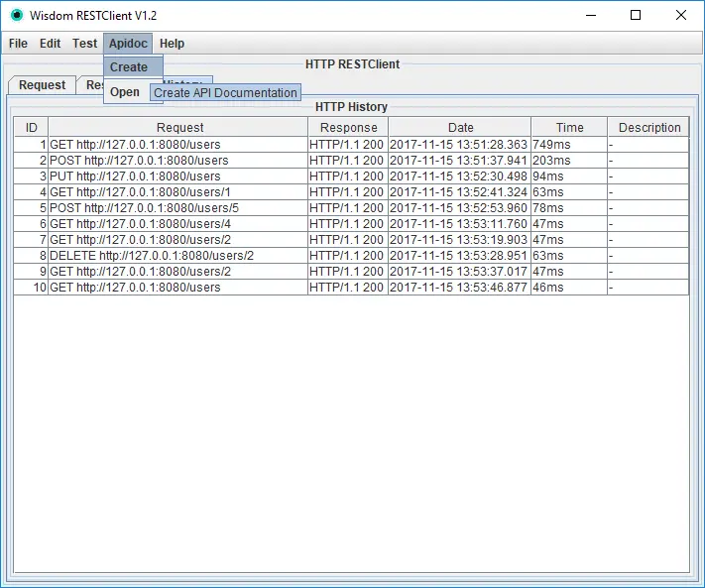Image resolution: width=705 pixels, height=588 pixels.
Task: Open the Help menu
Action: tap(172, 44)
